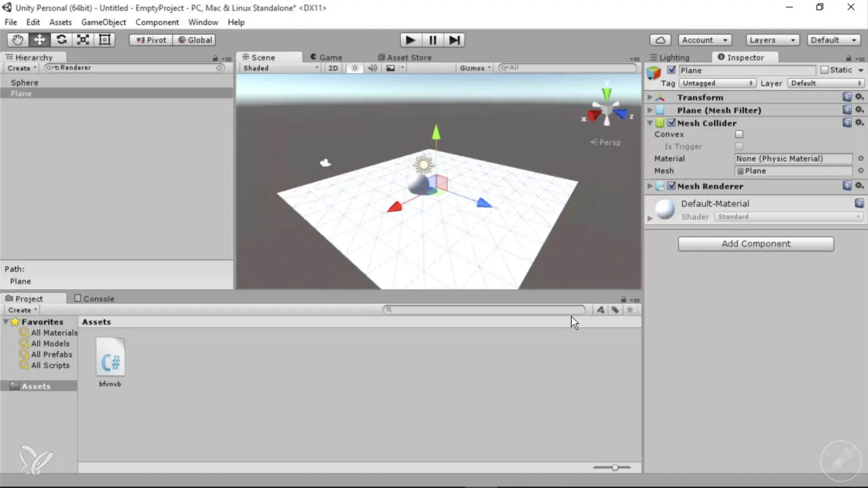Clear the Hierarchy search field
This screenshot has width=868, height=488.
(220, 68)
